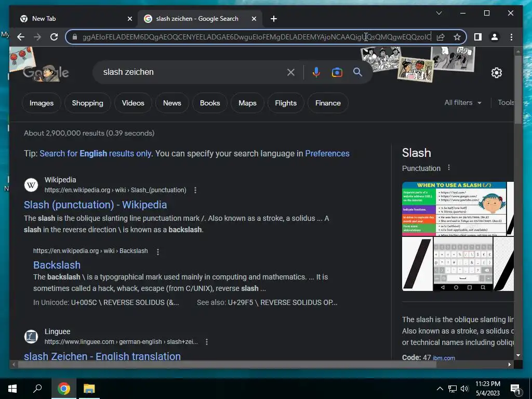Image resolution: width=532 pixels, height=399 pixels.
Task: Filter results by Images
Action: [42, 103]
